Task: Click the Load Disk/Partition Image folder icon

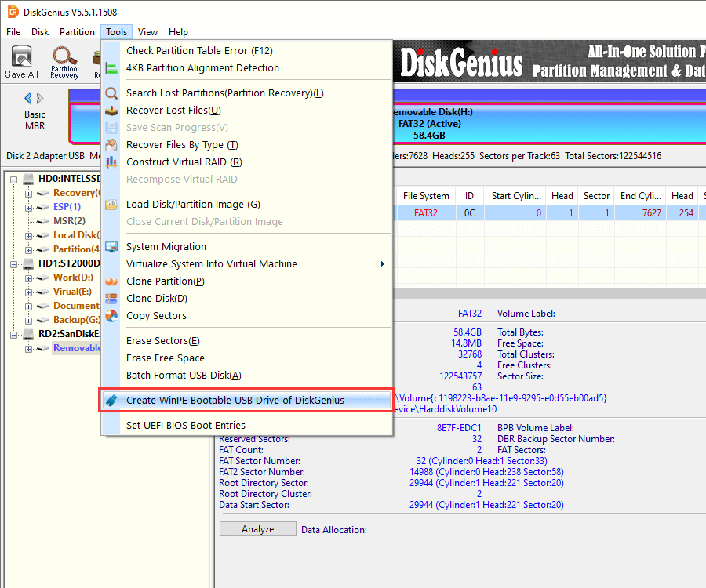Action: 111,205
